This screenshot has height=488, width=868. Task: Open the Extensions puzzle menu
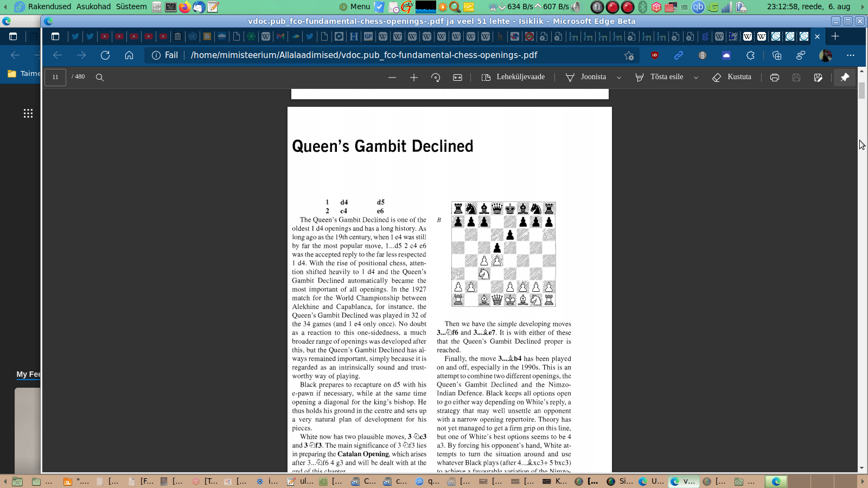coord(750,55)
